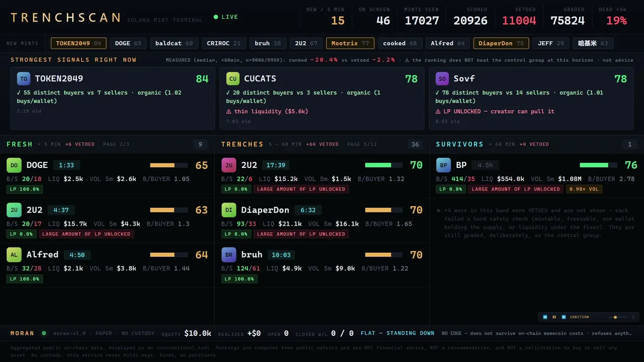Image resolution: width=644 pixels, height=362 pixels.
Task: Click the DO avatar icon beside DOGE
Action: point(14,165)
